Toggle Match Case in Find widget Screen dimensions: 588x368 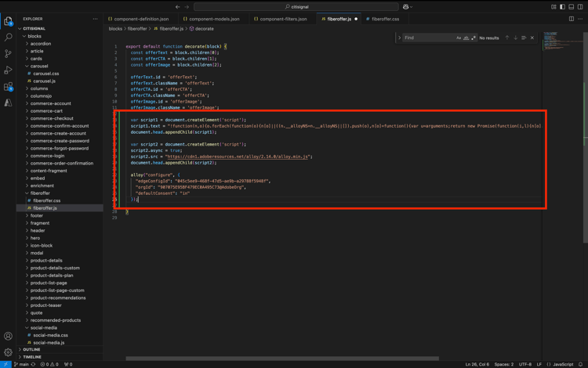click(x=459, y=38)
